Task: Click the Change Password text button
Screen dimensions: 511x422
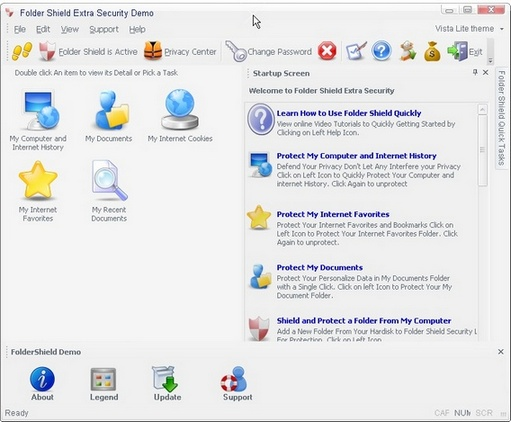Action: pos(279,52)
